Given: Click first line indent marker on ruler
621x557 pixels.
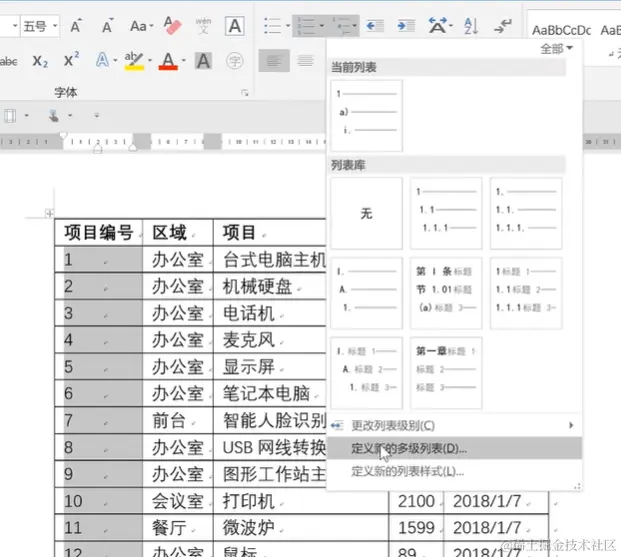Looking at the screenshot, I should coord(63,136).
